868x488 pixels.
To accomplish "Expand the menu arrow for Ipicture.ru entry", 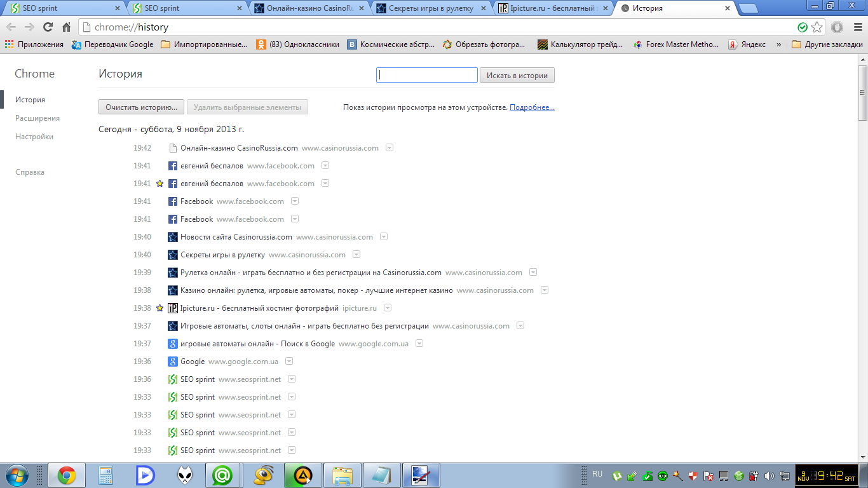I will pos(388,308).
